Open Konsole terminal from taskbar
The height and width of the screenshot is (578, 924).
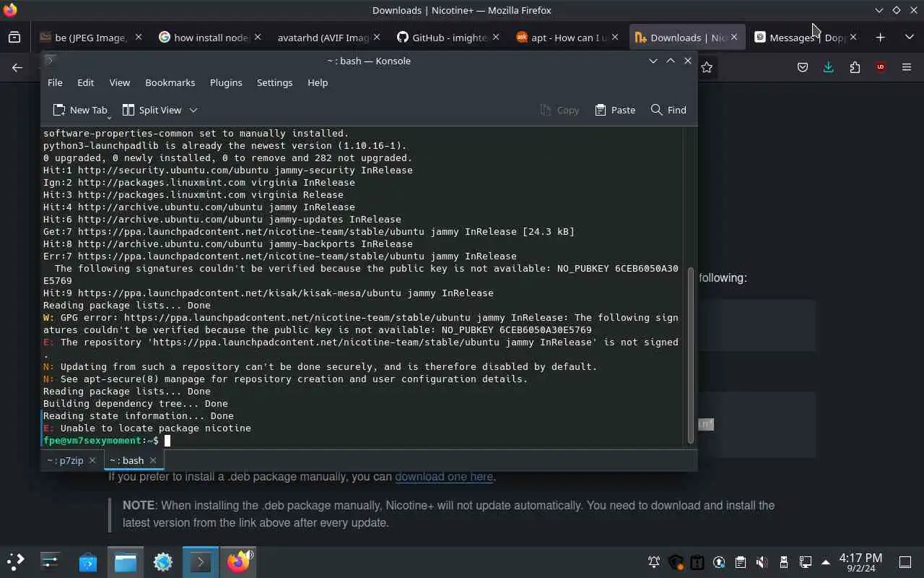pyautogui.click(x=200, y=561)
